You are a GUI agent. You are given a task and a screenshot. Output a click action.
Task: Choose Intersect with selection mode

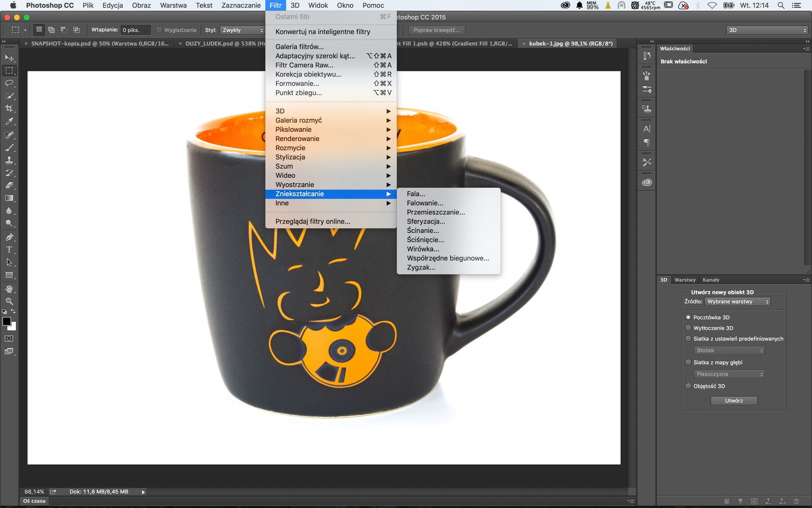click(x=76, y=30)
